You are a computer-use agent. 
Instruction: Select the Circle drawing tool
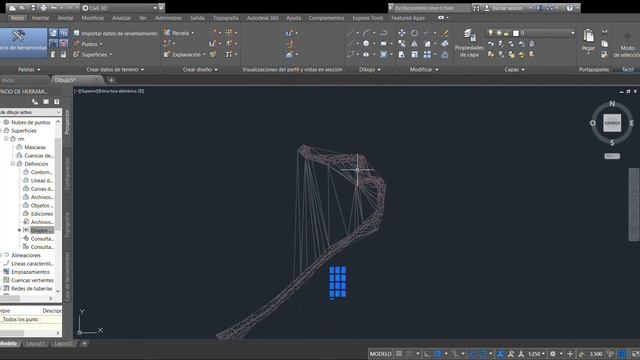pyautogui.click(x=366, y=44)
